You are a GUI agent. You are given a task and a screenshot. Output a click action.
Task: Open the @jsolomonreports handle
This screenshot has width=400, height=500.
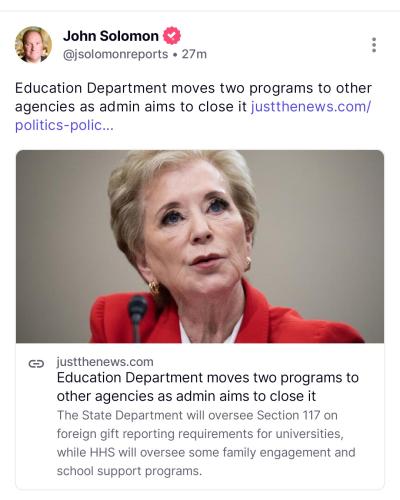click(x=115, y=54)
